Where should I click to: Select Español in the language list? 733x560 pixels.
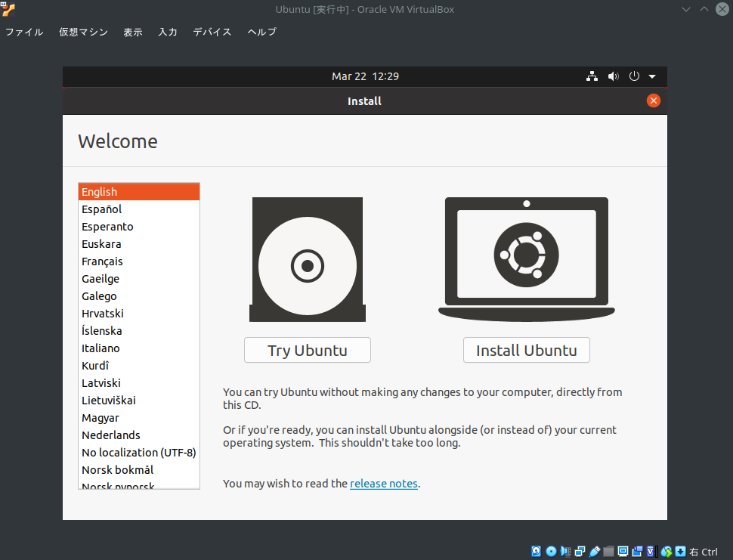click(x=139, y=209)
